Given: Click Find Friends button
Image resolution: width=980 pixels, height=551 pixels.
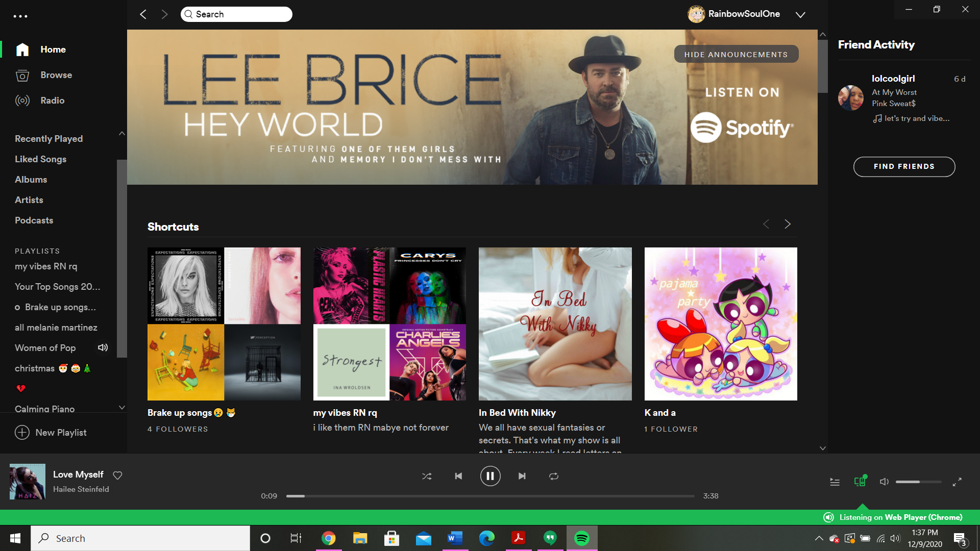Looking at the screenshot, I should pos(904,167).
